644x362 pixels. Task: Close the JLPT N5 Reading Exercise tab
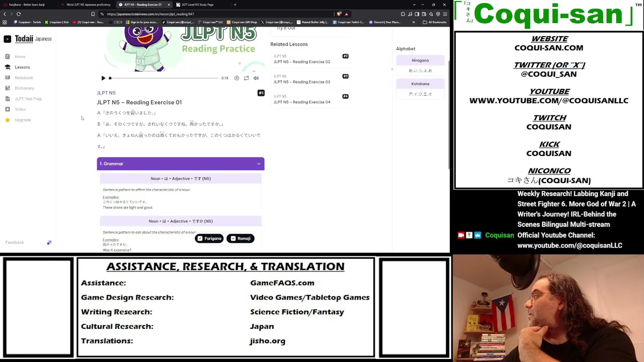[169, 5]
